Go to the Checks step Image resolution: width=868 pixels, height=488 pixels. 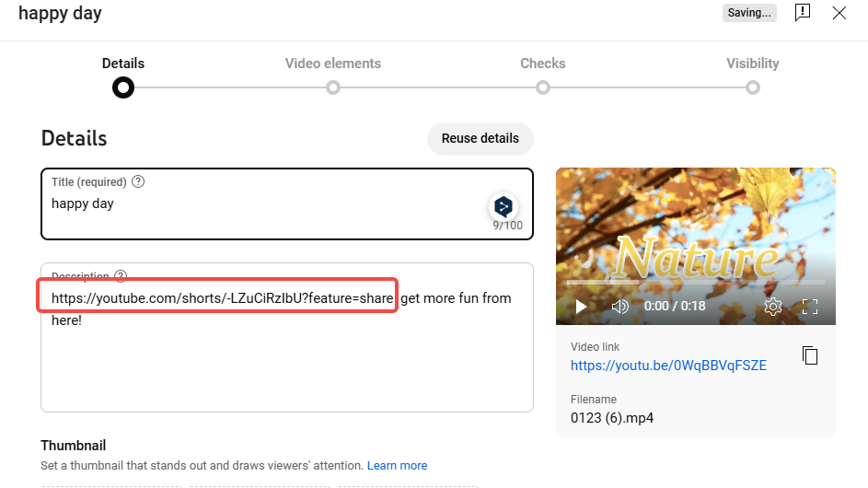(542, 64)
